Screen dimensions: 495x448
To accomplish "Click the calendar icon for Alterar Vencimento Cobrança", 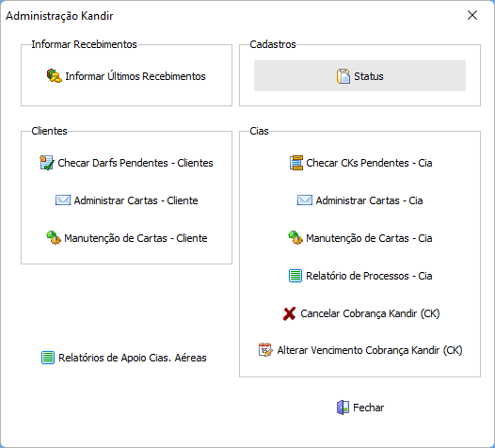I will tap(265, 350).
